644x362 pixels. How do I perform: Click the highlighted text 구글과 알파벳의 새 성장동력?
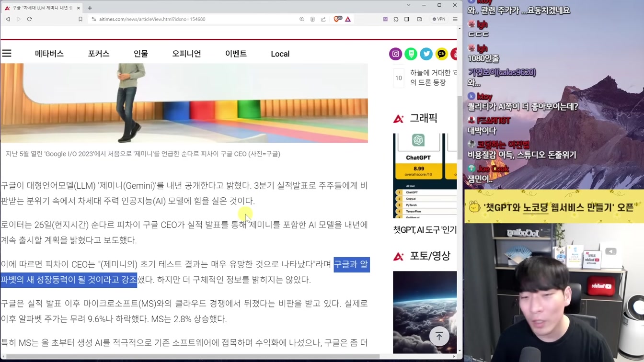[185, 272]
